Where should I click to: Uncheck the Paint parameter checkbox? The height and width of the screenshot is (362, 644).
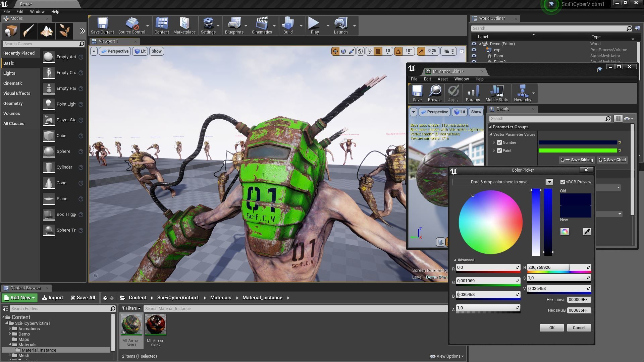pos(499,150)
